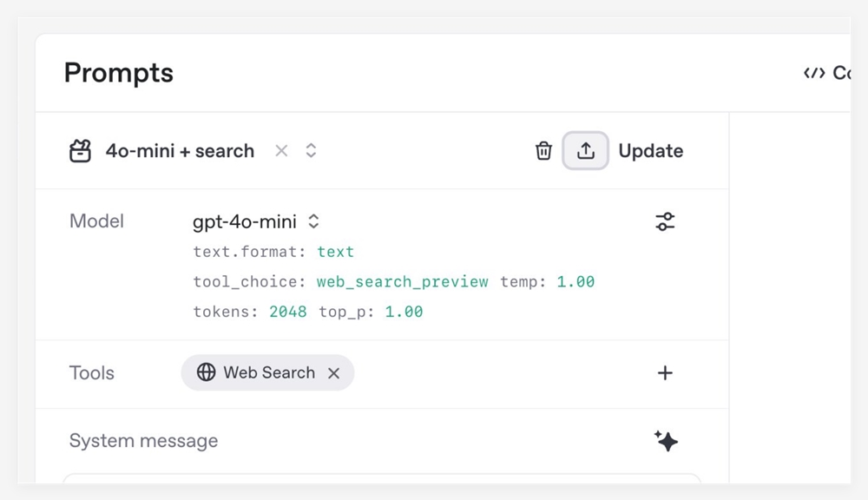Click the prompt box icon beside 4o-mini + search
Image resolution: width=868 pixels, height=500 pixels.
pyautogui.click(x=80, y=151)
